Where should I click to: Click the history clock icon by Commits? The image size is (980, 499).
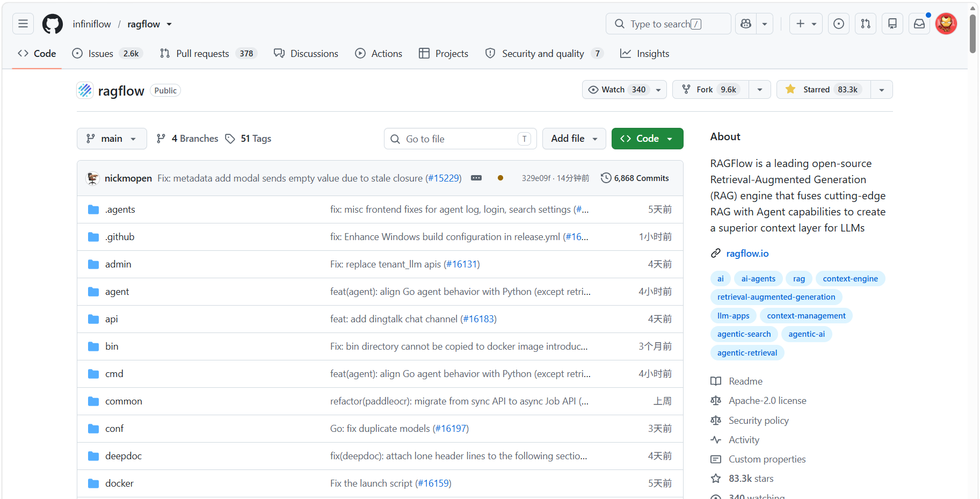[606, 178]
